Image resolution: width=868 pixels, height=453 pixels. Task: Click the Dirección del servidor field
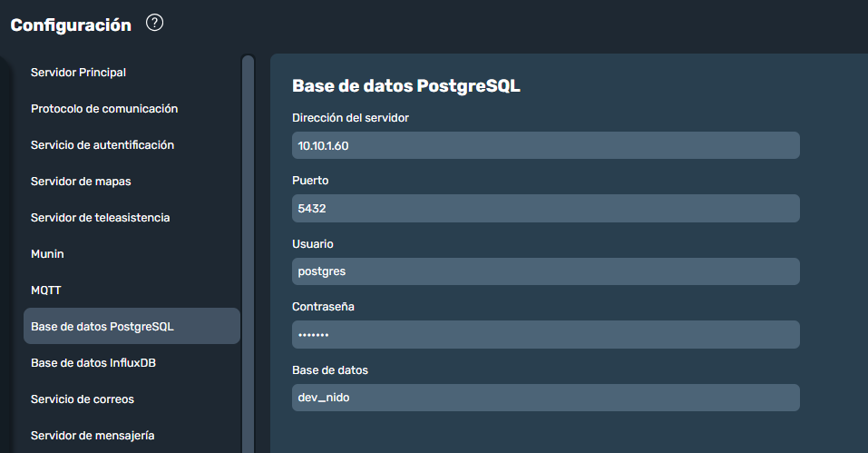[x=546, y=145]
